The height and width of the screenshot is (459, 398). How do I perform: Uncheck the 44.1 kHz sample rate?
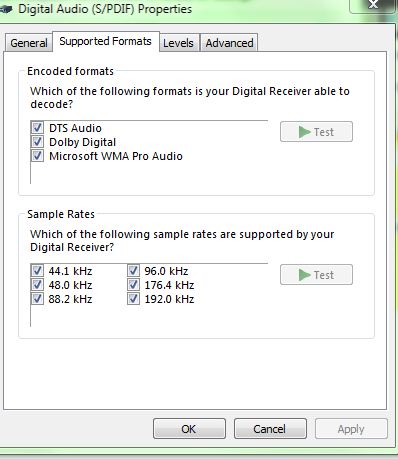click(x=37, y=270)
